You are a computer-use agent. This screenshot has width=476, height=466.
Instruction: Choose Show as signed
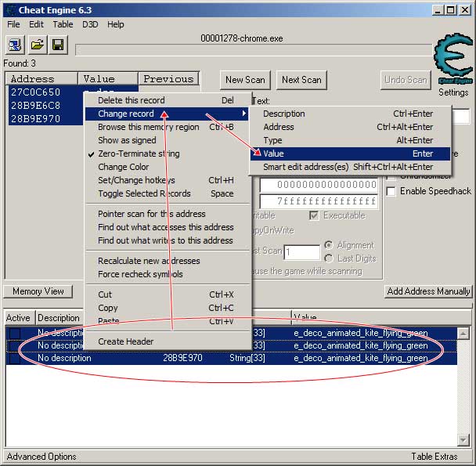pos(166,140)
